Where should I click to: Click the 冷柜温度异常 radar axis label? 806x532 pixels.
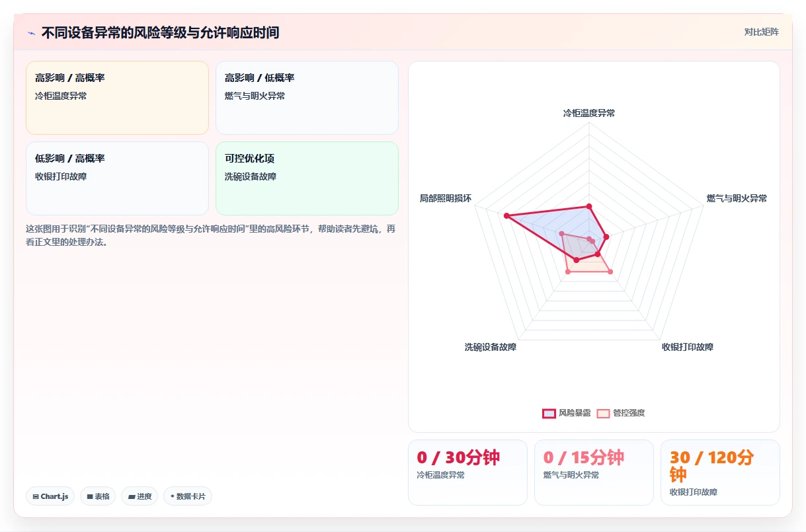coord(589,113)
